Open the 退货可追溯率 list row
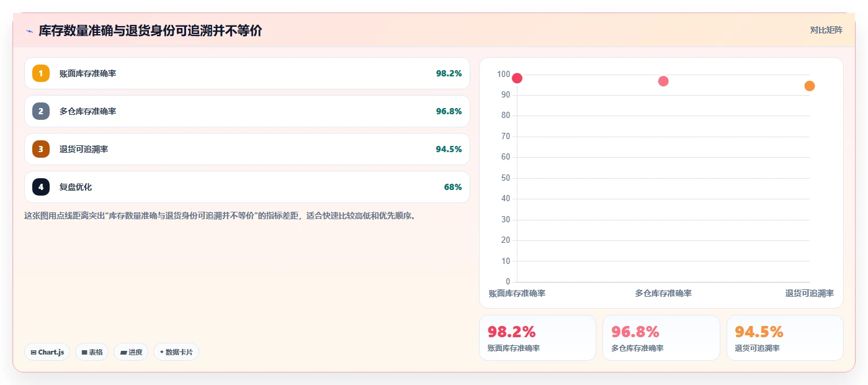 247,149
